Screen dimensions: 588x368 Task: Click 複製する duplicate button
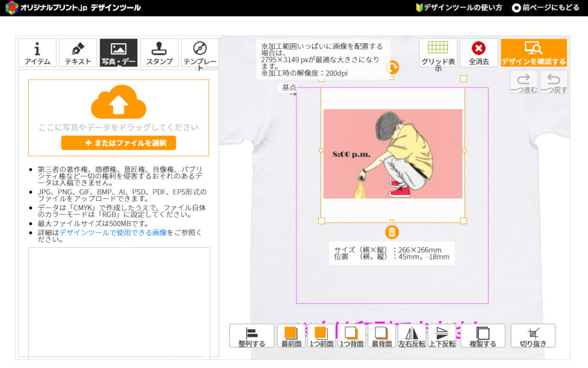[x=483, y=336]
